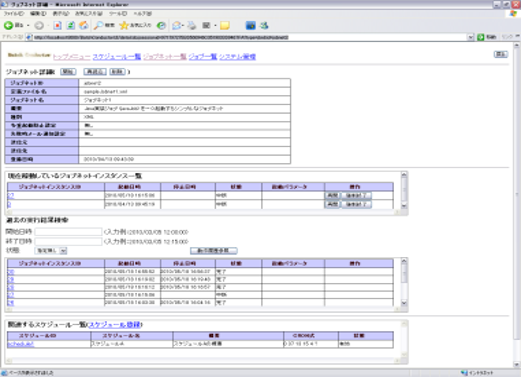This screenshot has width=521, height=377.
Task: Focus the 終了日時 end date input
Action: 68,241
